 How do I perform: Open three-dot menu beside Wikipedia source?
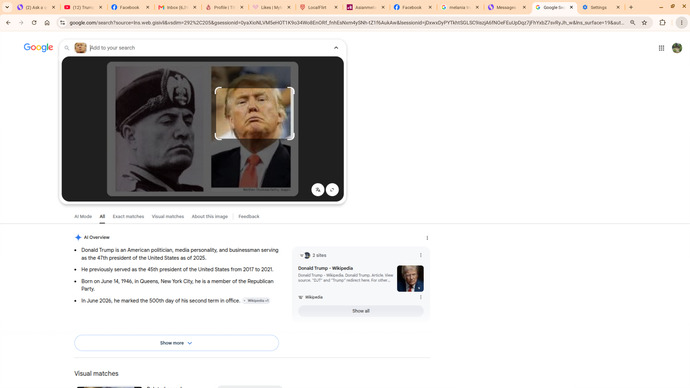[x=420, y=297]
